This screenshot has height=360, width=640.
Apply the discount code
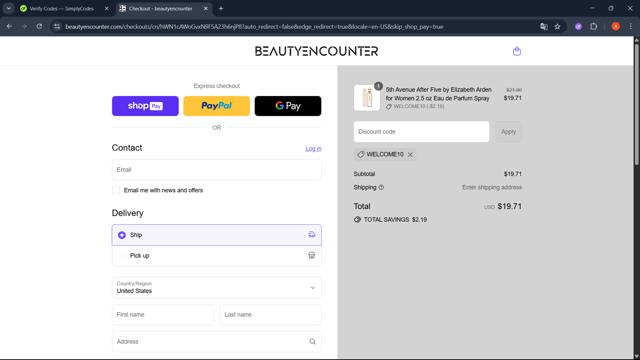508,132
